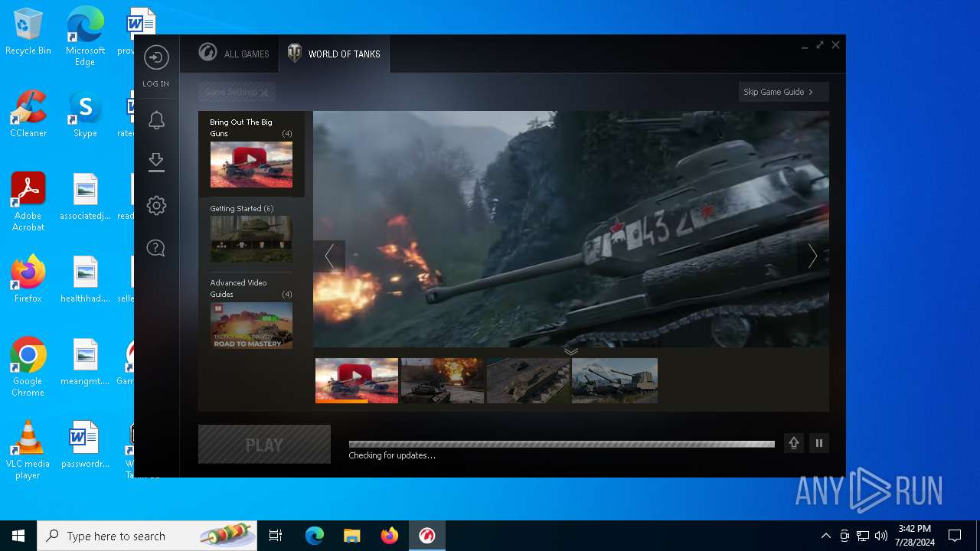Open launcher settings gear icon
The width and height of the screenshot is (980, 551).
(x=156, y=205)
